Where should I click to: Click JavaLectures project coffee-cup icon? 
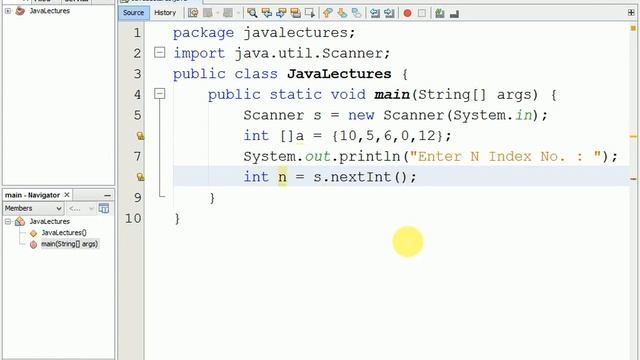pyautogui.click(x=20, y=11)
